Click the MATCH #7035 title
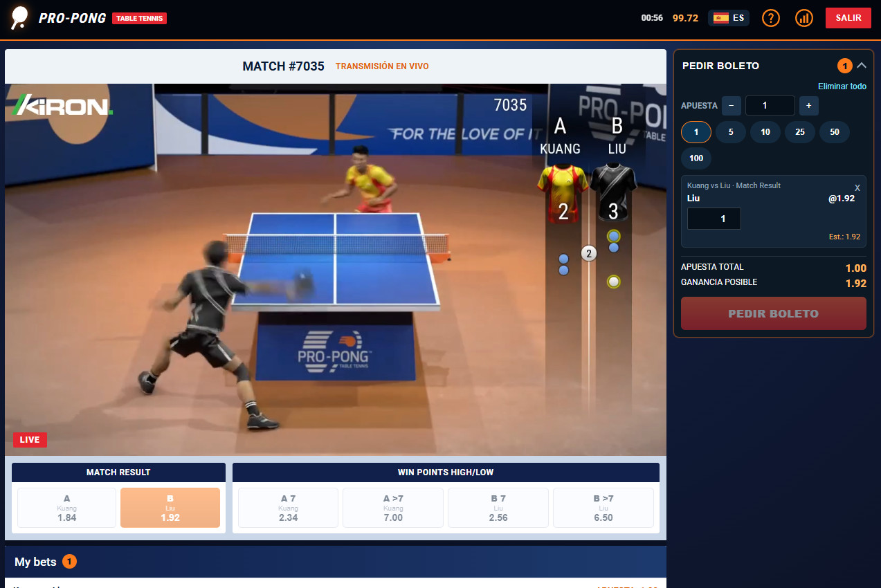The width and height of the screenshot is (881, 588). (283, 66)
